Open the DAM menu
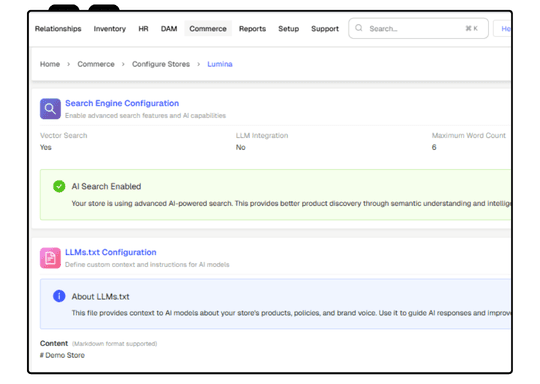Image resolution: width=540 pixels, height=384 pixels. click(x=169, y=29)
